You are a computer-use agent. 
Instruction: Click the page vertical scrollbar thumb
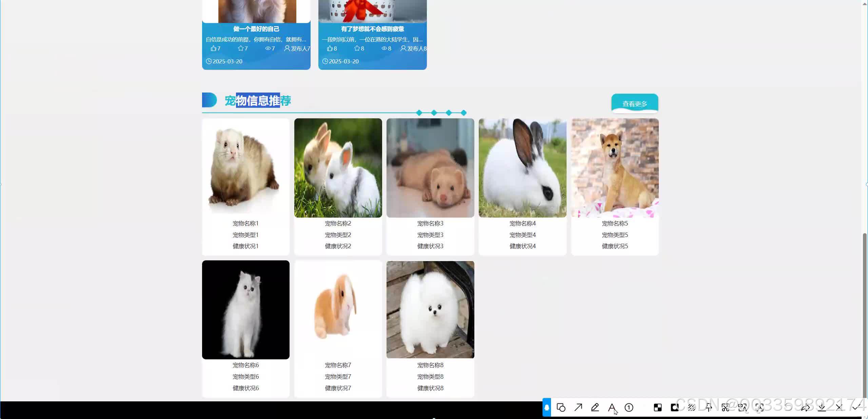pos(865,315)
